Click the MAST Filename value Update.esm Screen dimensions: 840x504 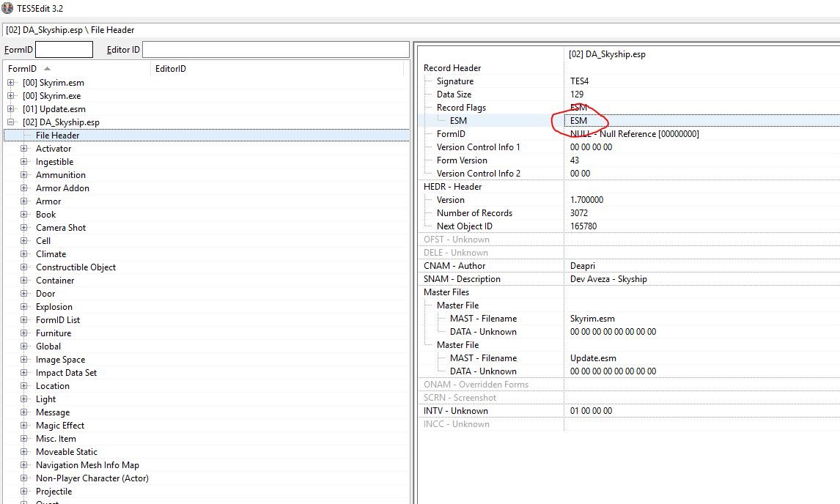coord(592,358)
